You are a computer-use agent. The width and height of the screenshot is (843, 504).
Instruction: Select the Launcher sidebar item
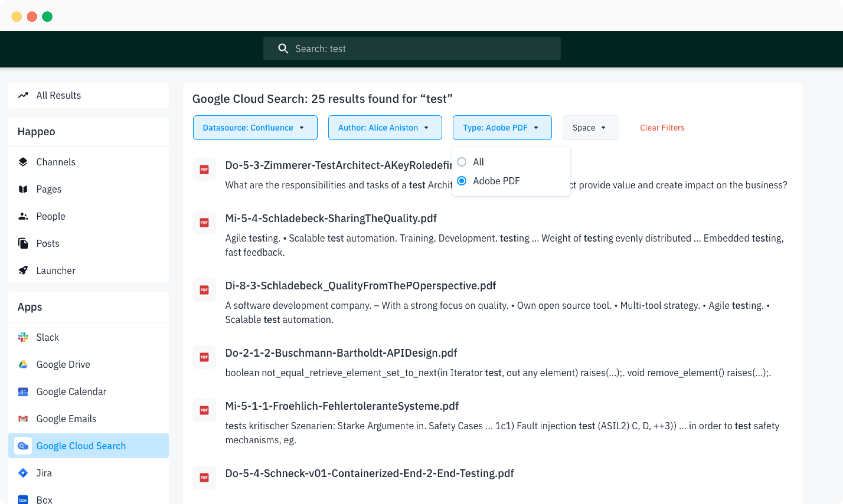88,271
